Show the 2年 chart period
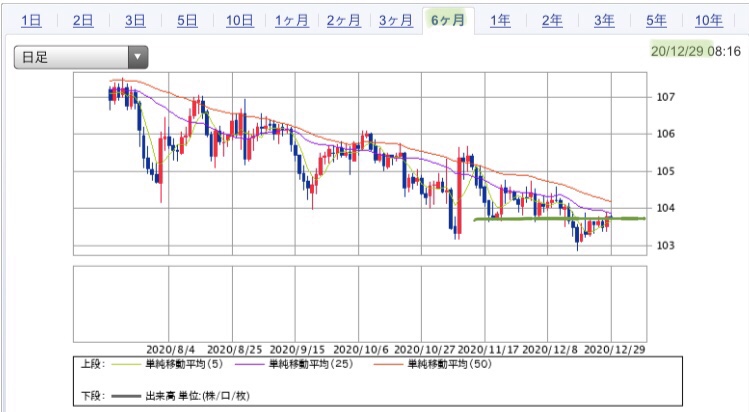 (552, 21)
